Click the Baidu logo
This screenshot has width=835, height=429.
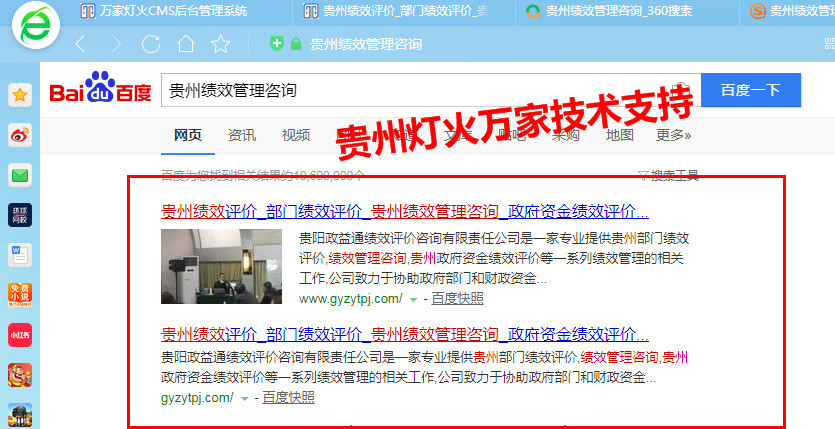click(x=101, y=88)
